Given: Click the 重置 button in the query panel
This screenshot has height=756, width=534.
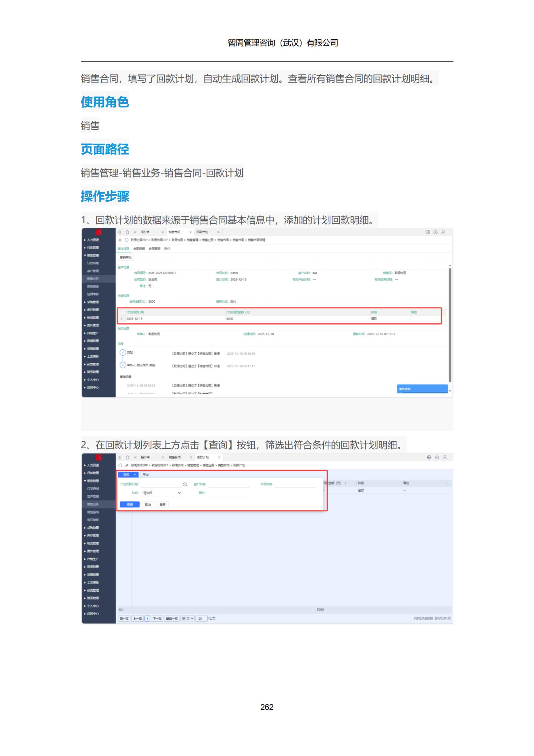Looking at the screenshot, I should click(163, 504).
